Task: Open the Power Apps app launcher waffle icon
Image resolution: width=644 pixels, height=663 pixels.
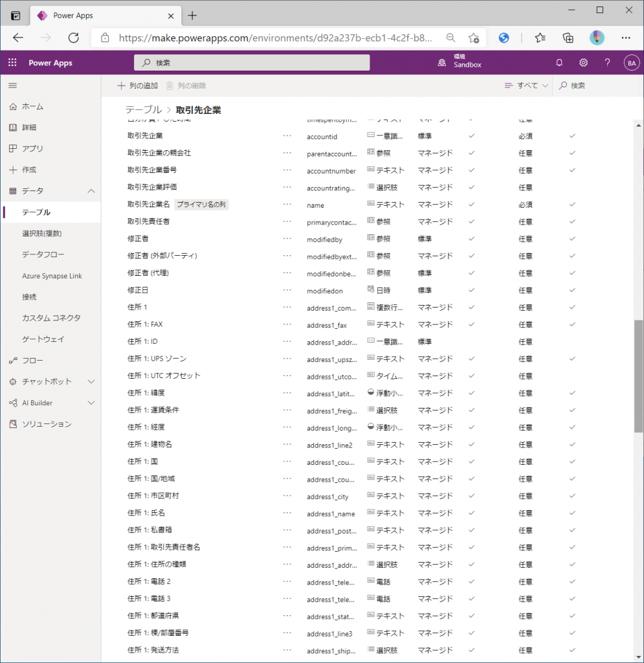Action: tap(12, 63)
